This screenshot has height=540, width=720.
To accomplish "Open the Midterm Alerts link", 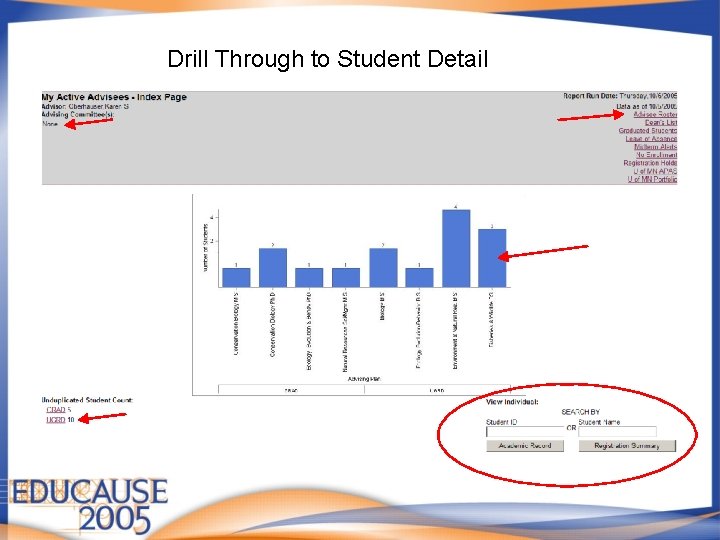I will (x=655, y=146).
